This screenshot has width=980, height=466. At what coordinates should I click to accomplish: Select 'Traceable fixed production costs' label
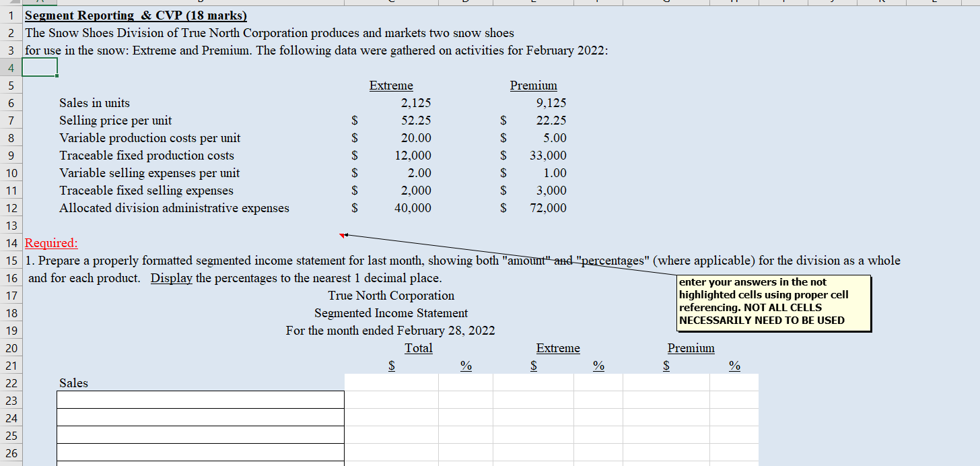[x=147, y=156]
